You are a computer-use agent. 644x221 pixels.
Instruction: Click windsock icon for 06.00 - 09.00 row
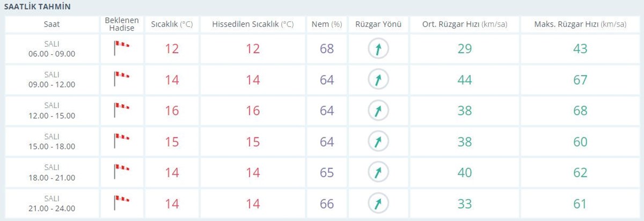pyautogui.click(x=121, y=49)
